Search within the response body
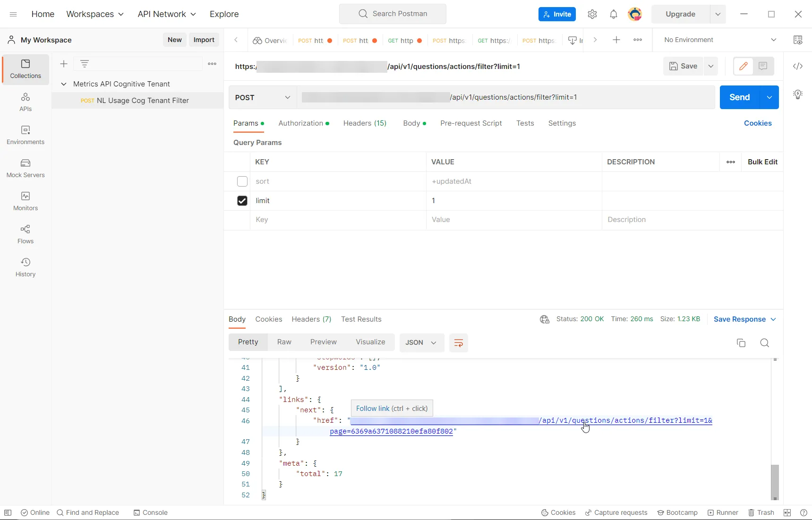The width and height of the screenshot is (812, 520). [x=764, y=343]
